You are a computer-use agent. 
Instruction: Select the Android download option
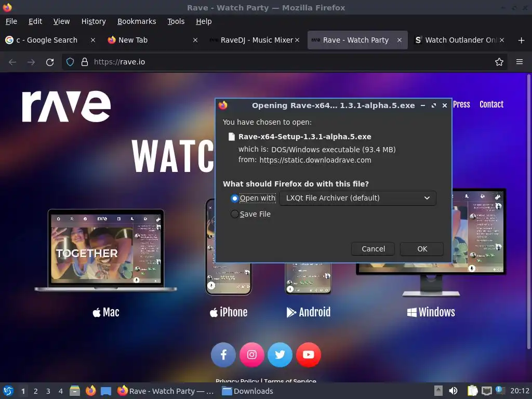pos(309,312)
